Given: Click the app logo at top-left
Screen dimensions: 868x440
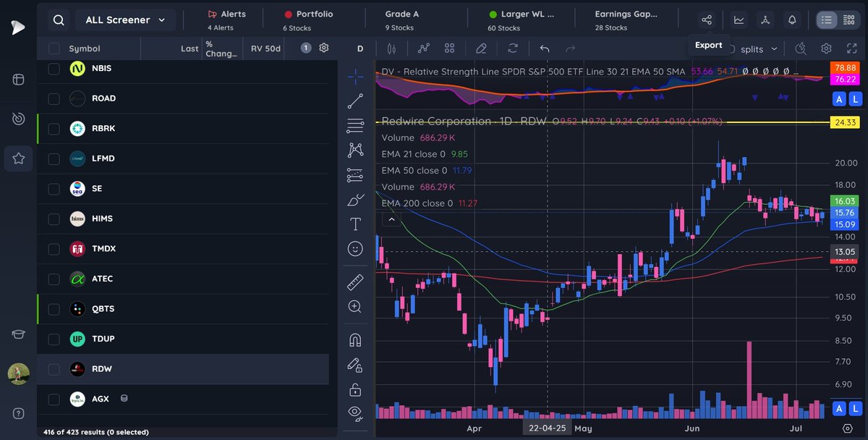Looking at the screenshot, I should pyautogui.click(x=18, y=27).
